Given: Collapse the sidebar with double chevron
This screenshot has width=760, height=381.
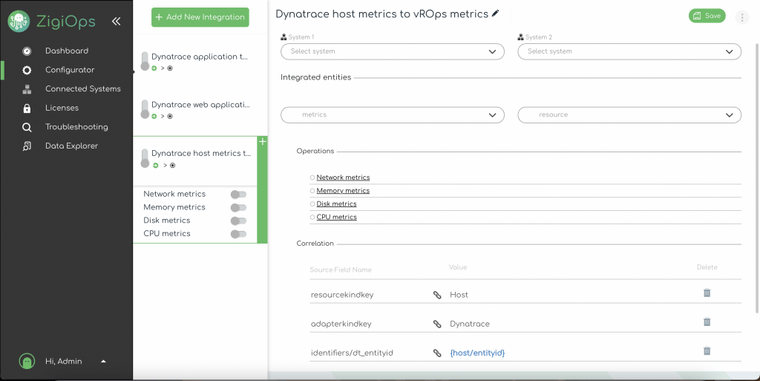Looking at the screenshot, I should click(x=116, y=21).
